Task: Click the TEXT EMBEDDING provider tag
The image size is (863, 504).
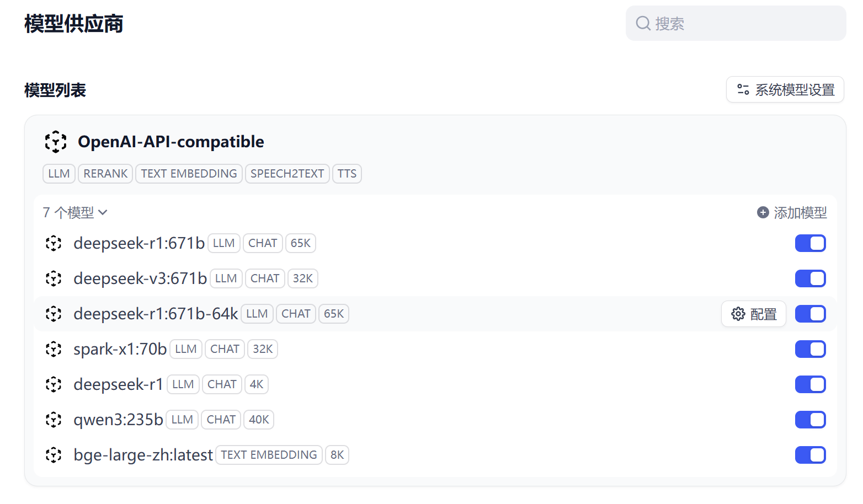Action: [x=189, y=174]
